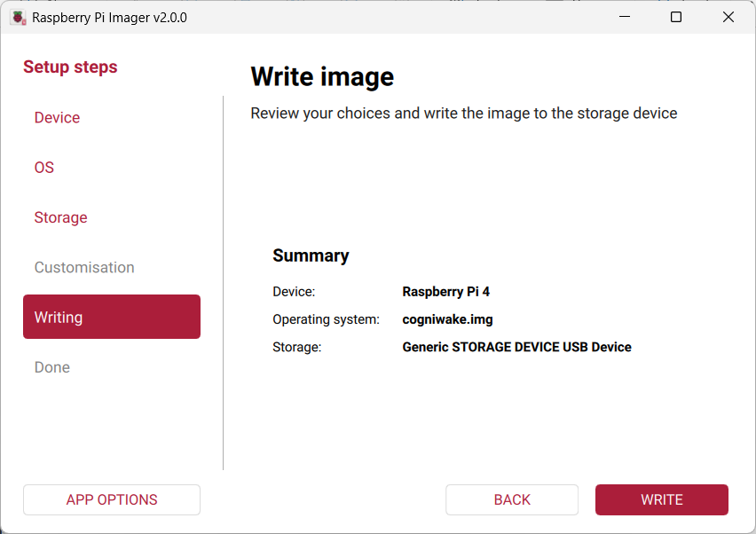Open the OS setup step

43,168
